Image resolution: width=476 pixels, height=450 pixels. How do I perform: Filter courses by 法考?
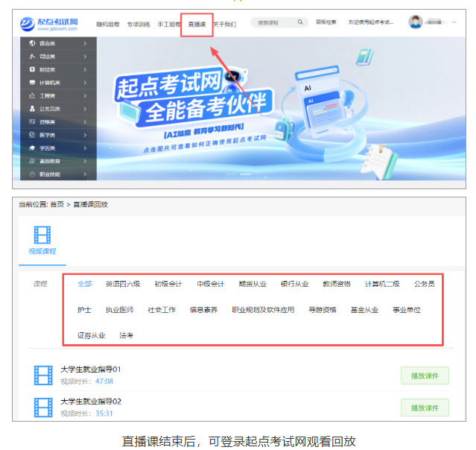pyautogui.click(x=126, y=335)
